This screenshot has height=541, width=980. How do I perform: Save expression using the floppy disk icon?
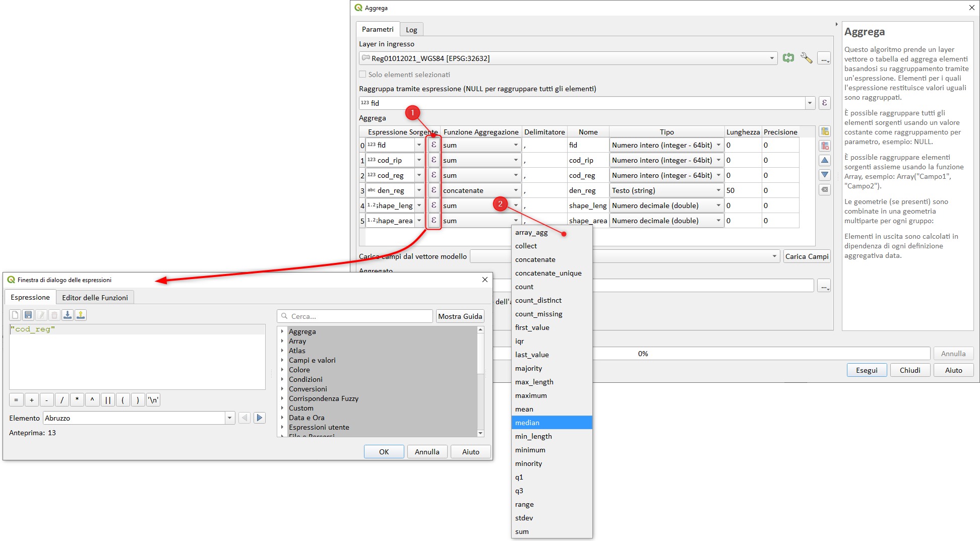(28, 315)
